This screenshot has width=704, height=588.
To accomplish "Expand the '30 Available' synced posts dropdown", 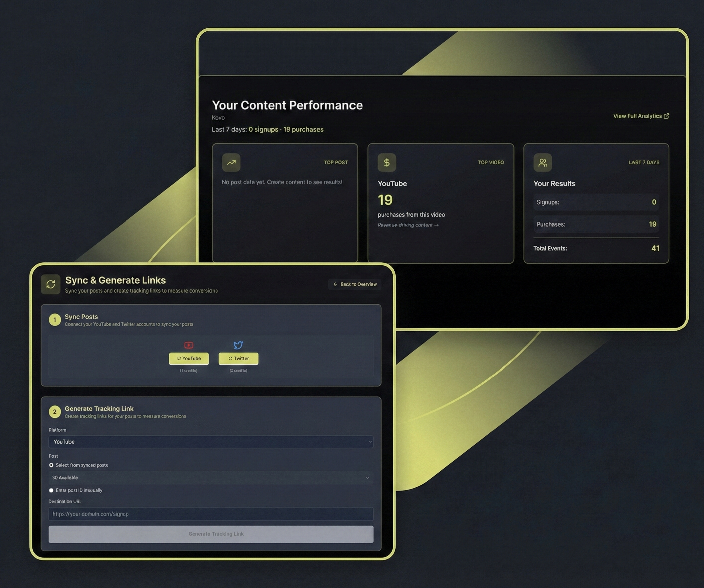I will click(210, 478).
